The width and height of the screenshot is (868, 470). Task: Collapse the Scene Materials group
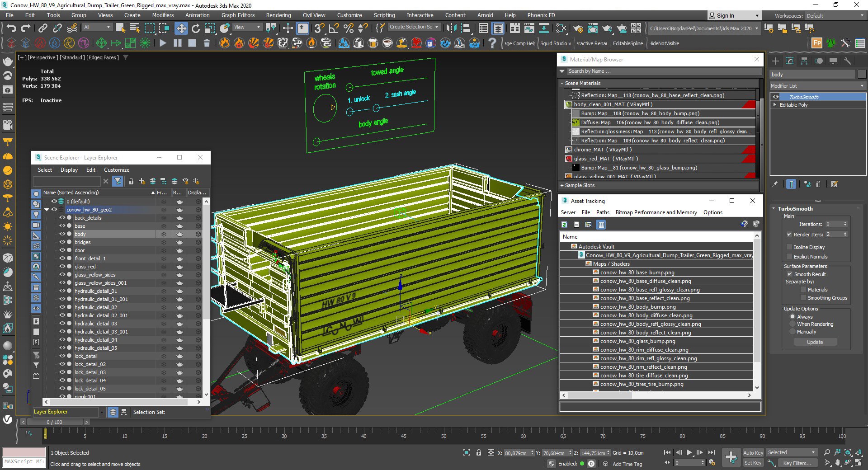(562, 83)
